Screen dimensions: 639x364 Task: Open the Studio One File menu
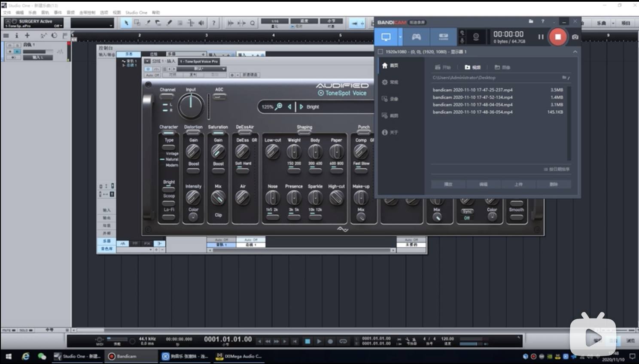7,12
